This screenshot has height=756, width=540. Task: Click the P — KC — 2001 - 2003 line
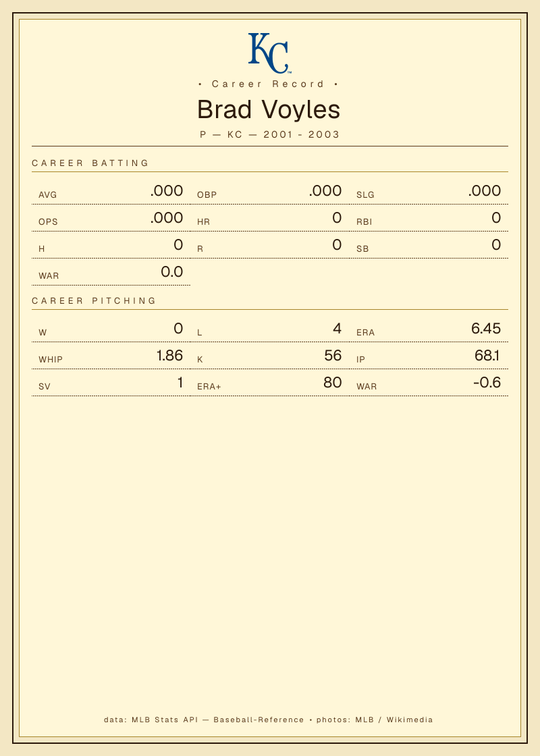tap(269, 134)
